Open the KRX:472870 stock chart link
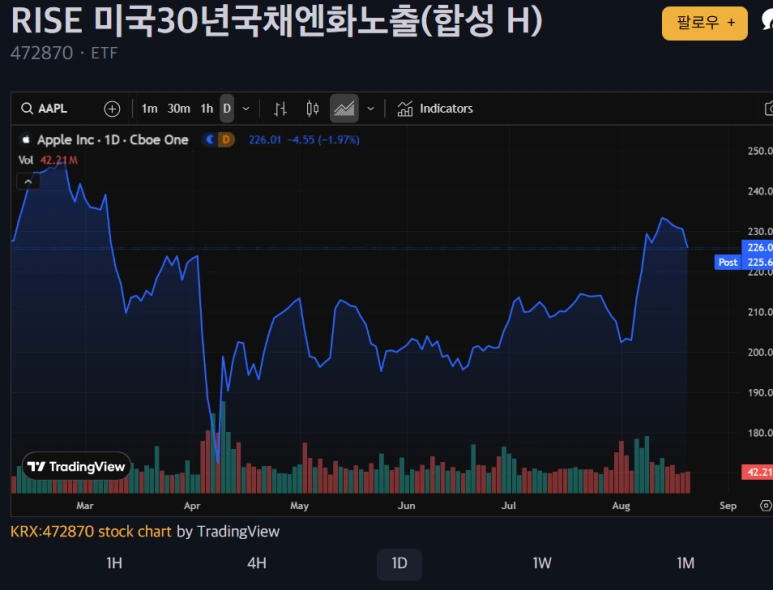This screenshot has height=590, width=773. click(x=91, y=531)
